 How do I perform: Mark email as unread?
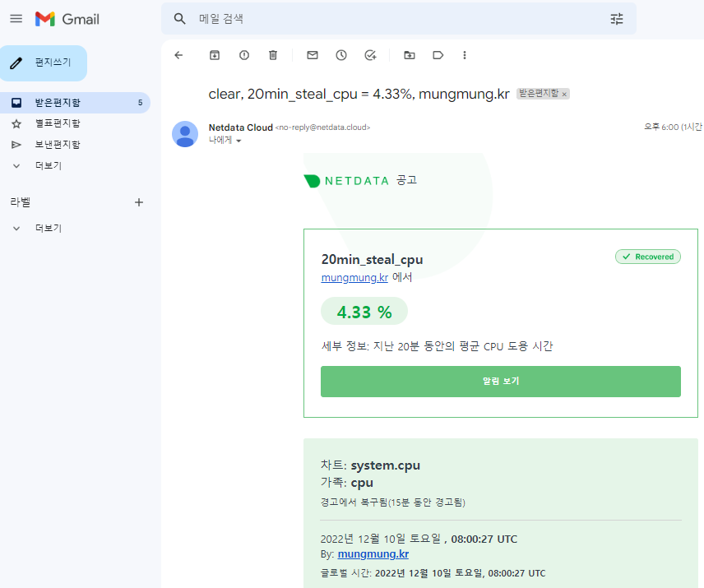coord(313,55)
